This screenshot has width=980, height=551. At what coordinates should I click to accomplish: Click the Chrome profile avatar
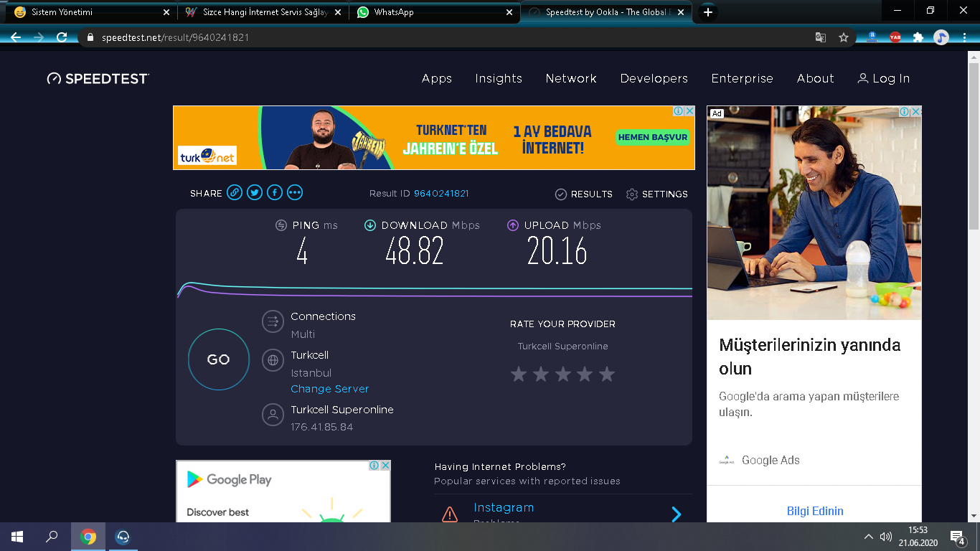coord(941,37)
